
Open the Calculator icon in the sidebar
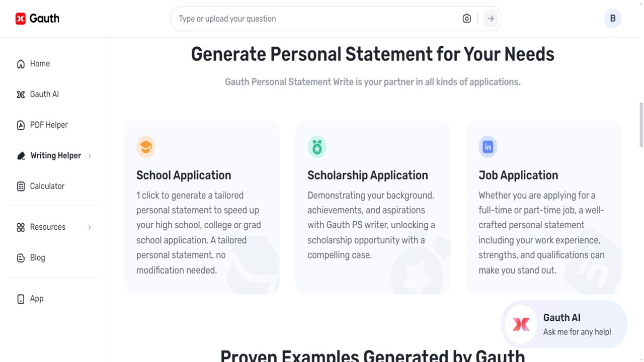click(x=20, y=186)
